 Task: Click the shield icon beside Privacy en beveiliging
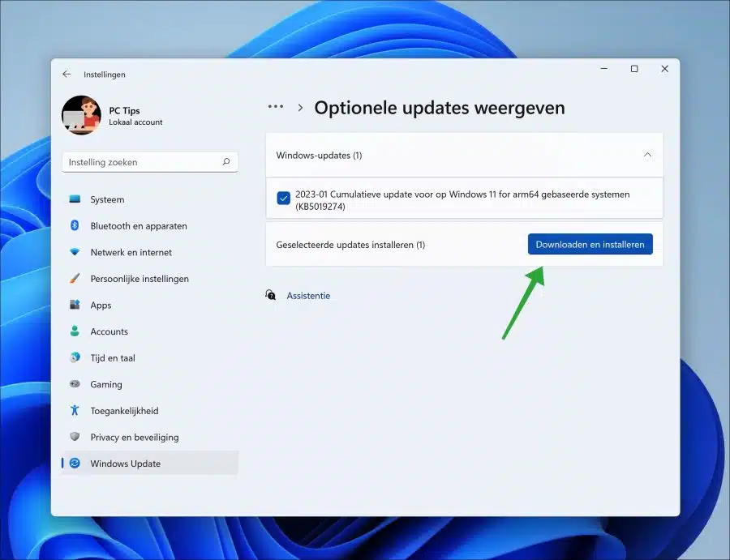(75, 436)
